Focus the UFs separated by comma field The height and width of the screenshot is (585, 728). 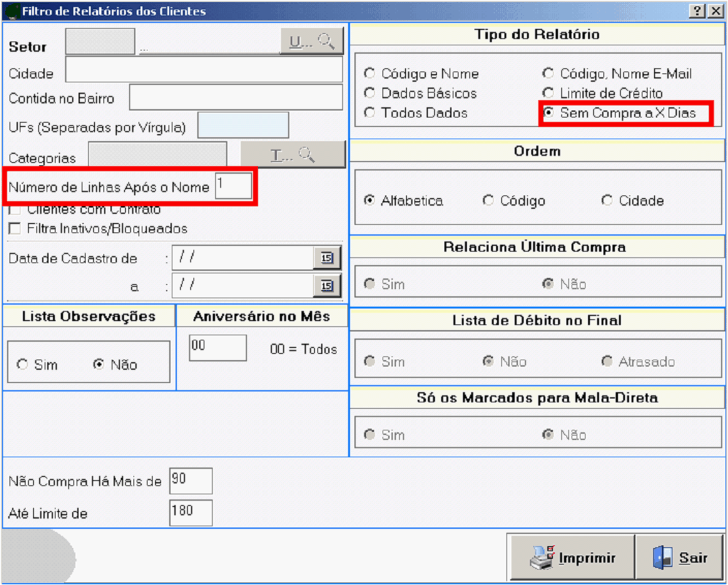tap(243, 125)
